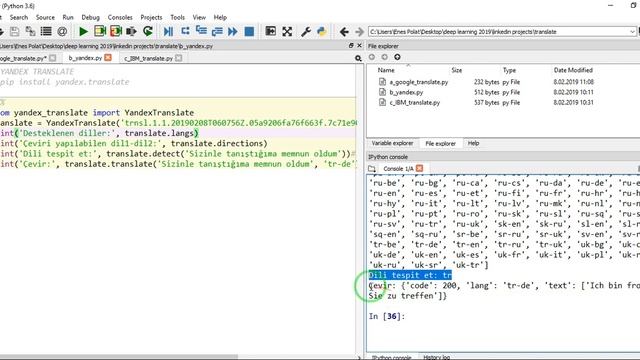640x360 pixels.
Task: Click the Save all files icon
Action: 30,31
